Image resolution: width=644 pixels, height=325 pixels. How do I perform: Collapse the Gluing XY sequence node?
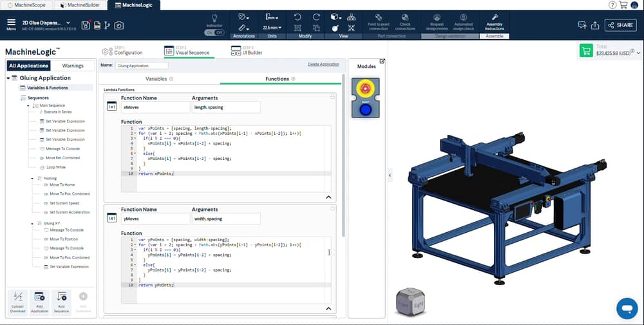point(32,223)
